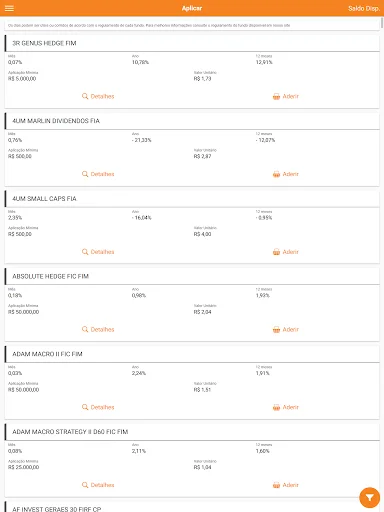Open Saldo Disp. in the top bar

[364, 8]
